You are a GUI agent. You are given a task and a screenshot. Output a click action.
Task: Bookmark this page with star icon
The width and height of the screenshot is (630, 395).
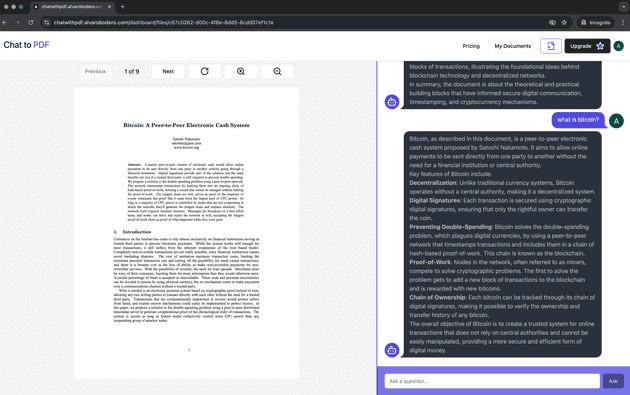click(564, 23)
